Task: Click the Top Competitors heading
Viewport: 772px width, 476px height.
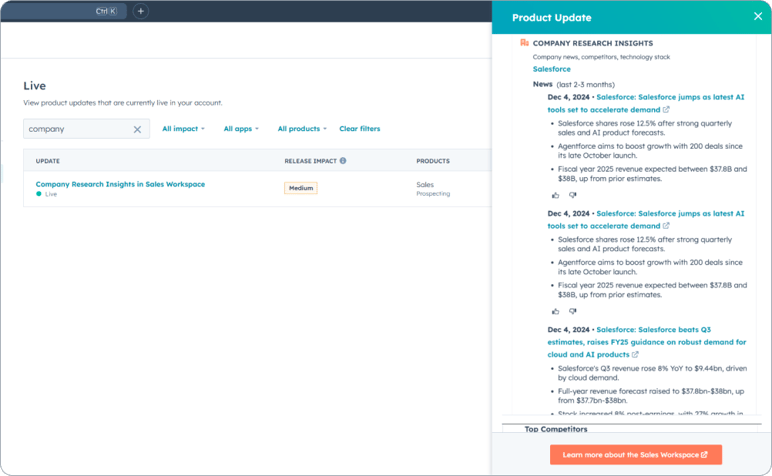Action: coord(556,429)
